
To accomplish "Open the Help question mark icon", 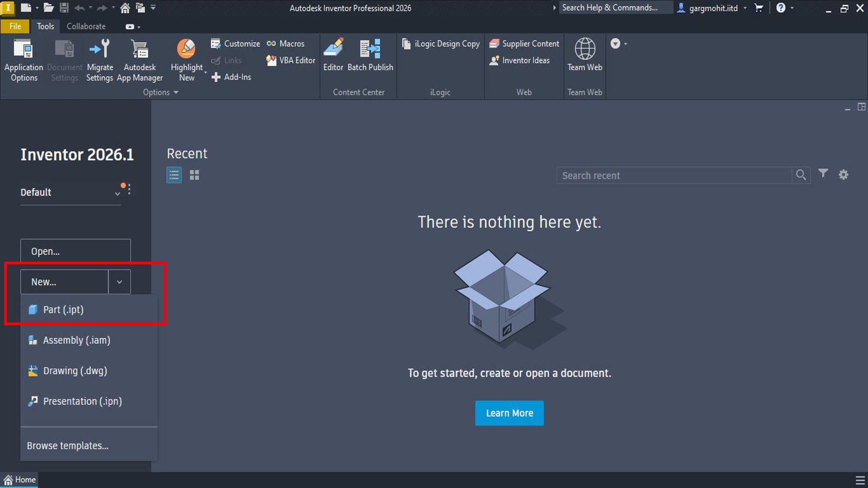I will tap(781, 8).
